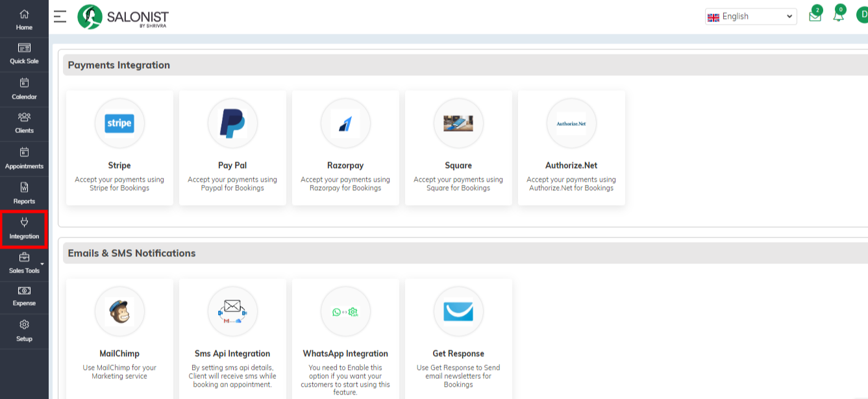The height and width of the screenshot is (399, 868).
Task: Go to the Calendar section
Action: (x=24, y=89)
